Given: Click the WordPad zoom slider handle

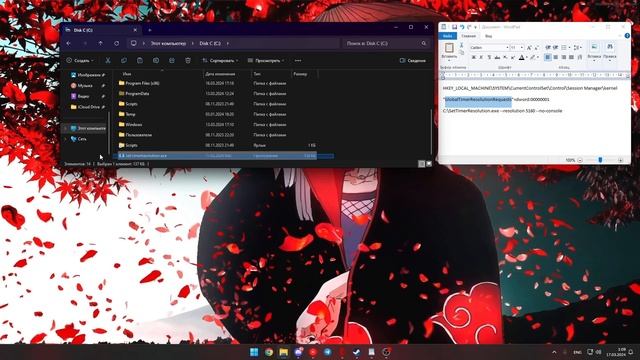Looking at the screenshot, I should tap(600, 160).
